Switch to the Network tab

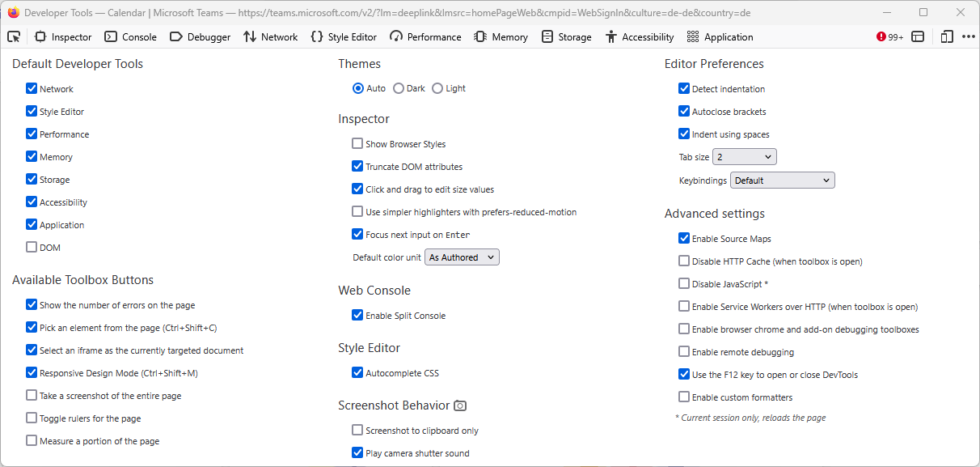271,36
